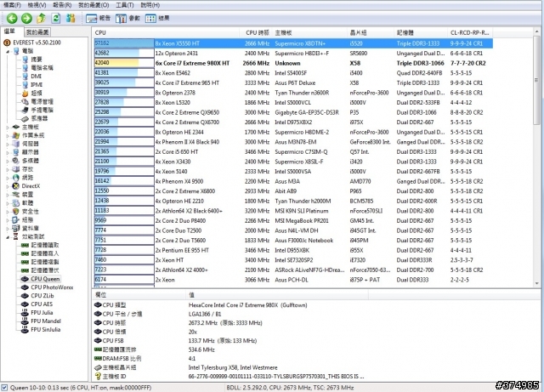This screenshot has width=544, height=392.
Task: Open the 檔案(F) File menu
Action: (12, 5)
